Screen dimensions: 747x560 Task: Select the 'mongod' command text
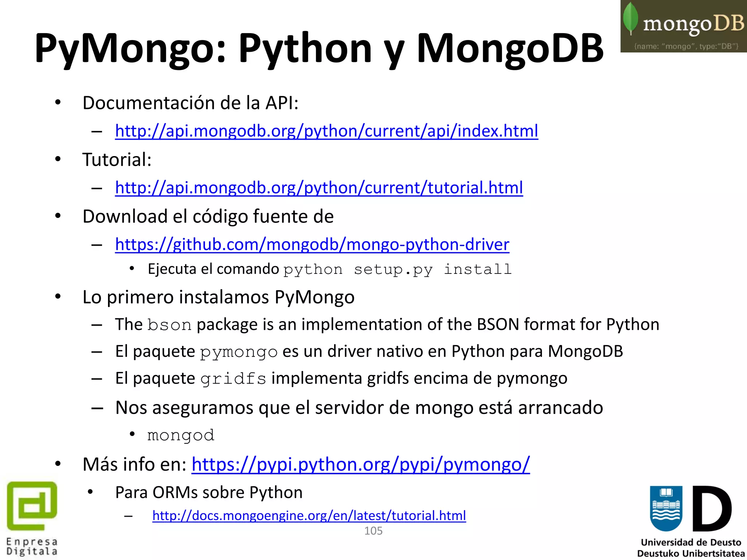[181, 435]
